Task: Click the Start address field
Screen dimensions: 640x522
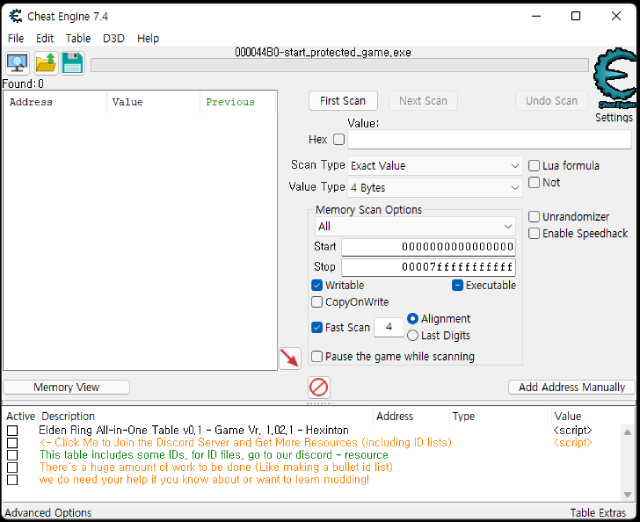Action: pos(429,247)
